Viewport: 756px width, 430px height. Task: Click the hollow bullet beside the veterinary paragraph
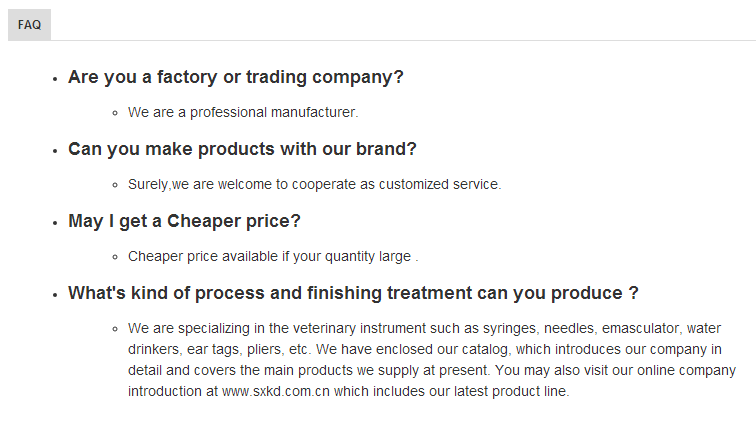(115, 330)
